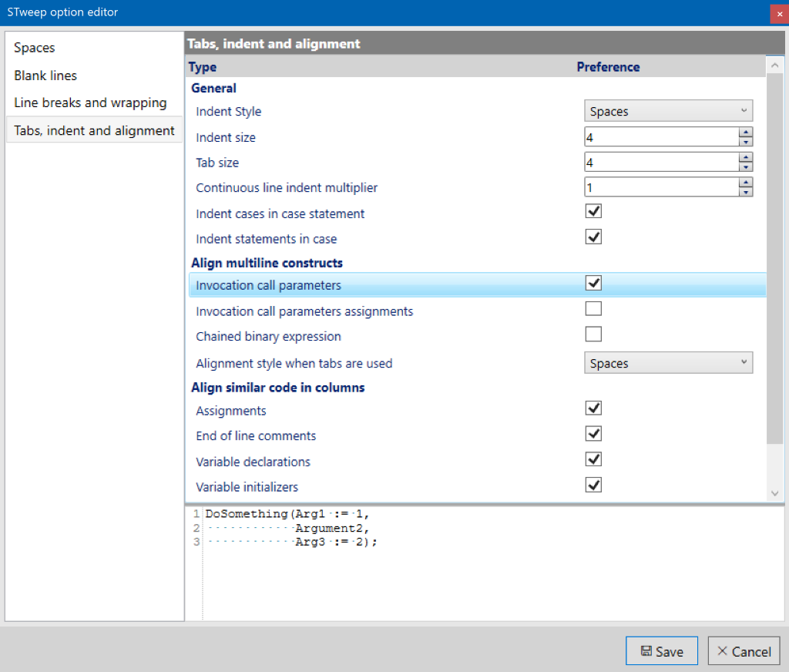Decrease Indent size with down arrow
Image resolution: width=789 pixels, height=672 pixels.
[745, 142]
